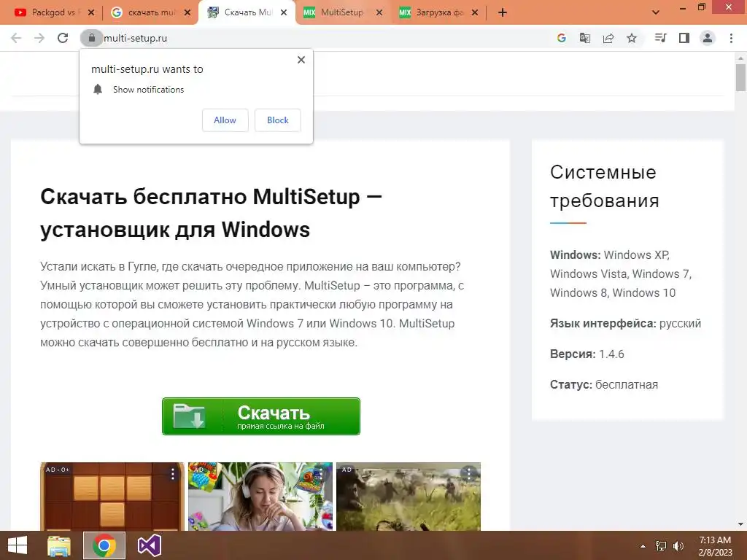Click Системные требования heading
Screen dimensions: 747x560
605,186
